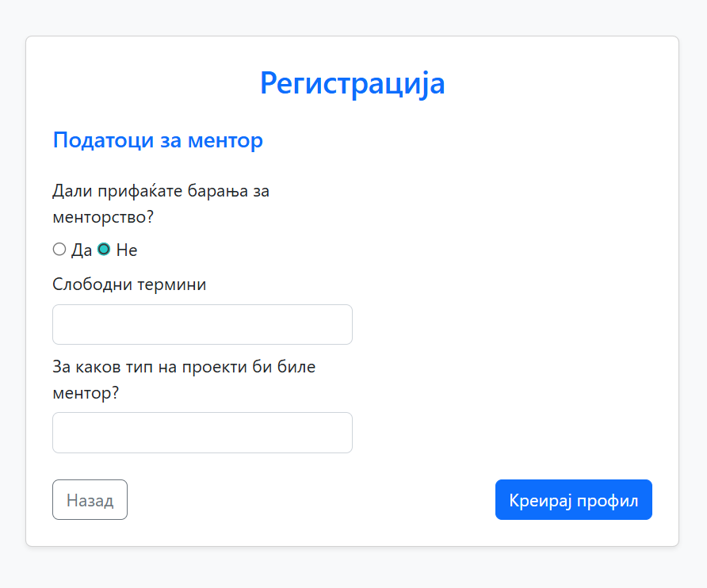
Task: Click the project type mentor input field
Action: click(x=202, y=433)
